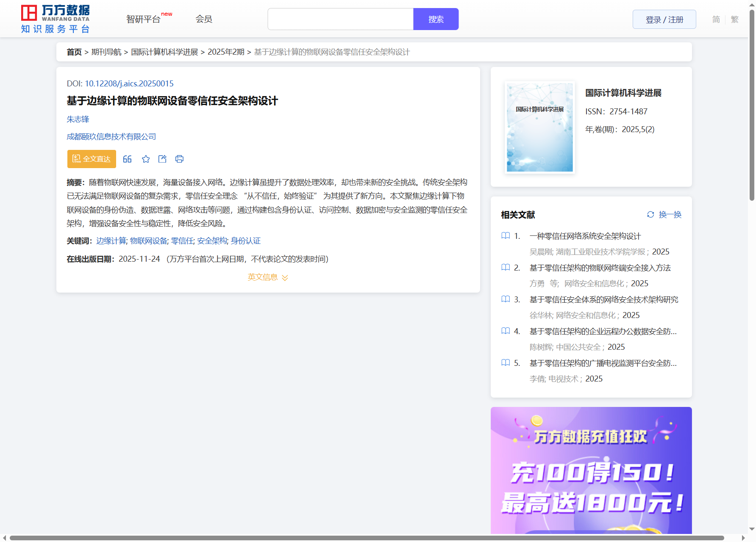This screenshot has width=756, height=542.
Task: Click the horizontal scrollbar at bottom
Action: tap(367, 538)
